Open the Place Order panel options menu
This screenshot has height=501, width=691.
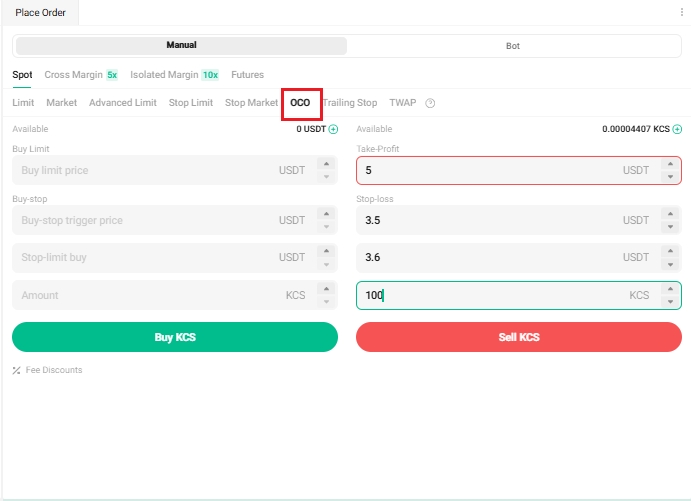[x=681, y=12]
